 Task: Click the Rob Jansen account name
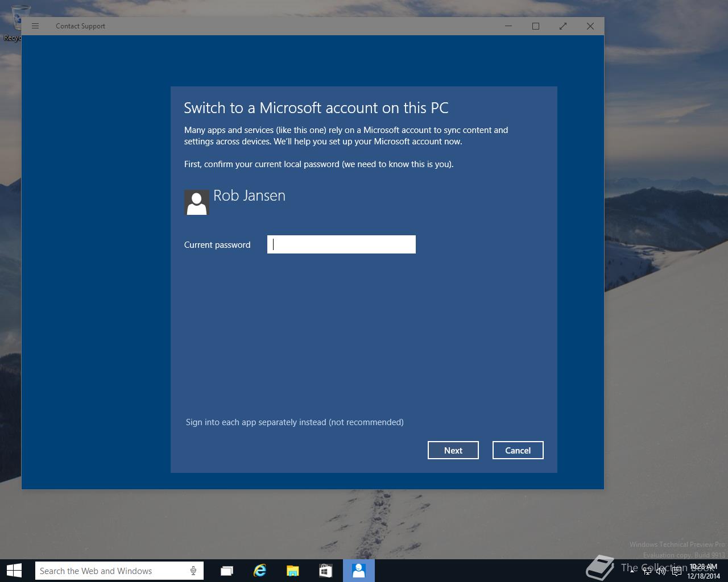click(249, 196)
